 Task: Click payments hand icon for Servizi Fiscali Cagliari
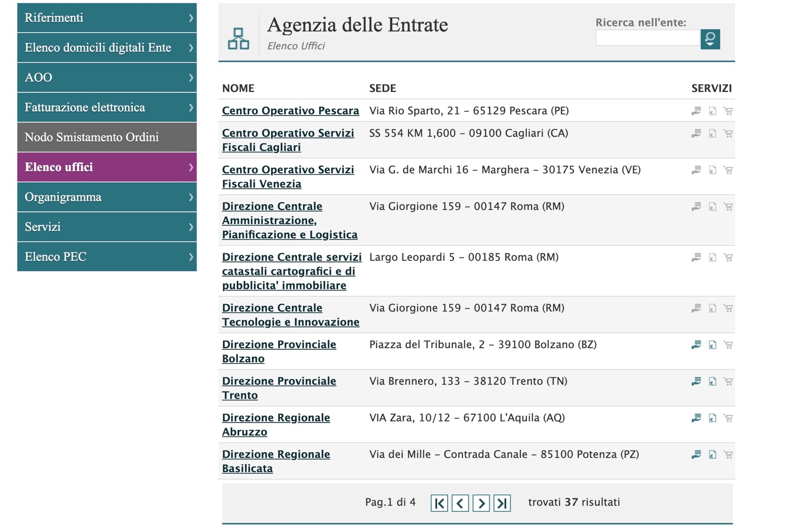696,134
